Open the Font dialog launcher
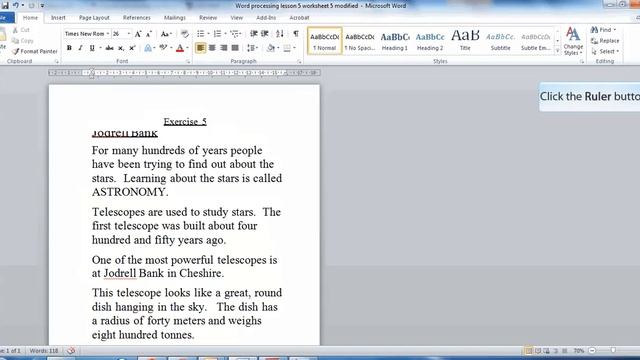This screenshot has height=360, width=640. (188, 62)
